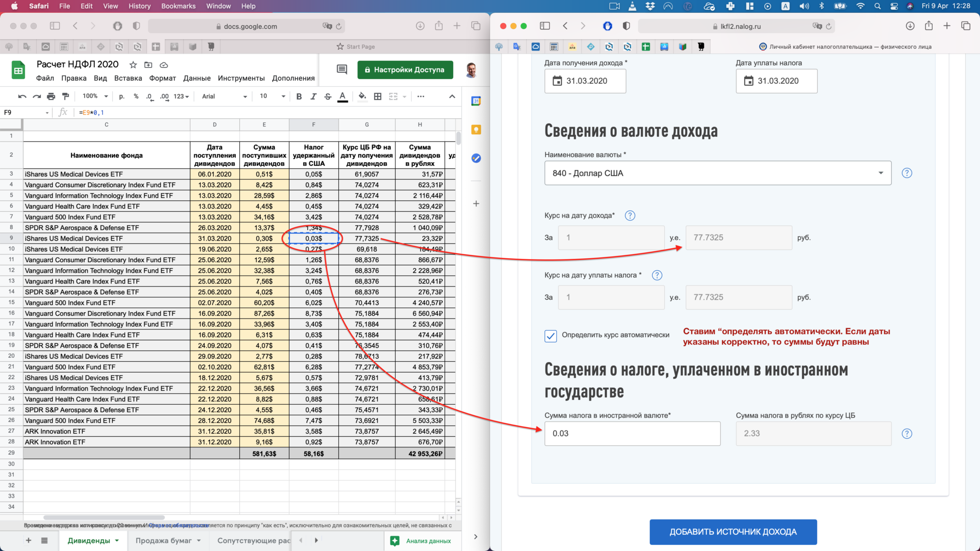Toggle bold formatting in Sheets

pos(299,97)
